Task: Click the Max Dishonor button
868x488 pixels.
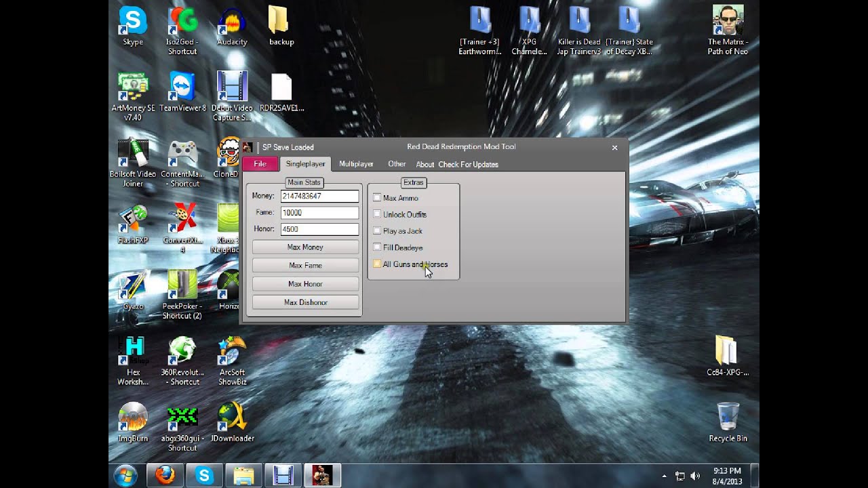Action: 305,302
